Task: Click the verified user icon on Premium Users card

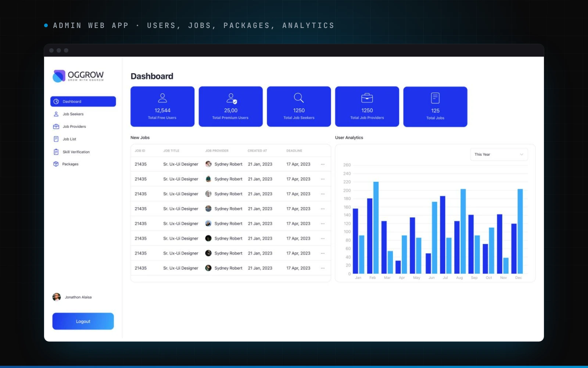Action: [x=231, y=98]
